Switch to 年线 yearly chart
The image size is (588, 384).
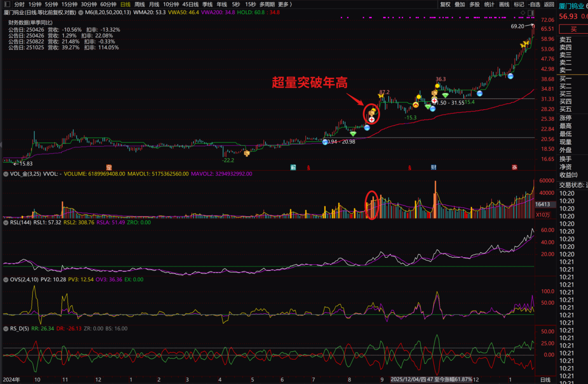point(222,4)
